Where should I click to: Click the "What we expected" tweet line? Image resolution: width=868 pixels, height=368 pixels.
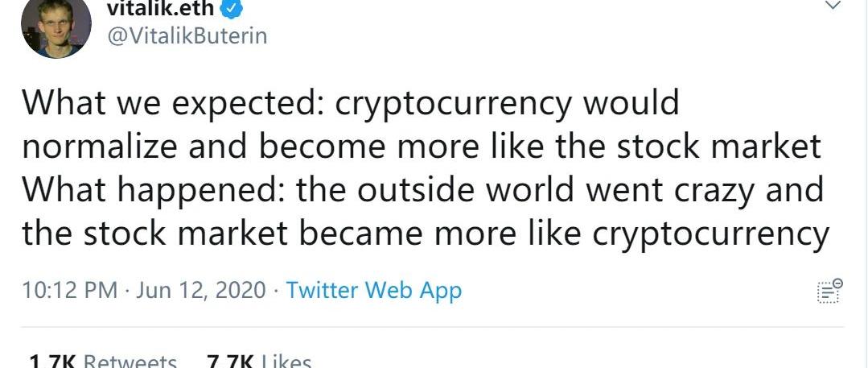pos(351,103)
